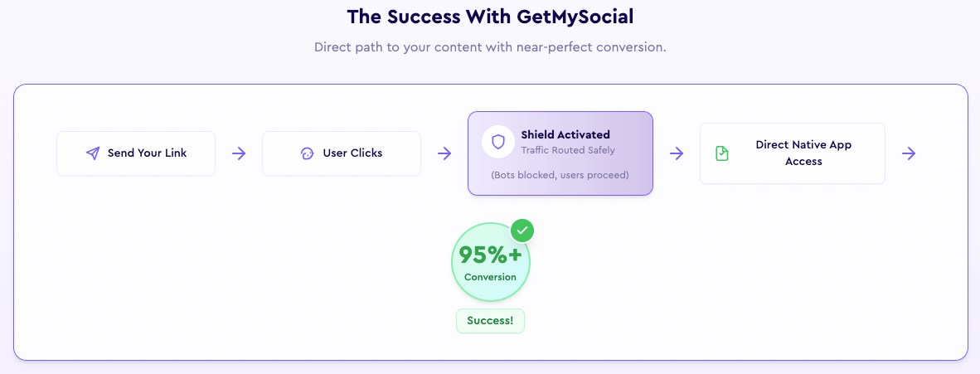Viewport: 980px width, 374px height.
Task: Click the Direct path to your content subtitle
Action: (x=490, y=47)
